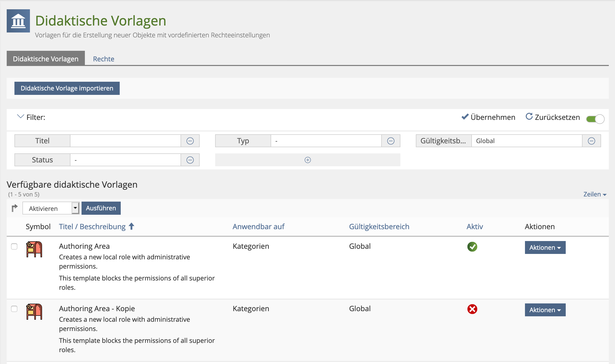
Task: Select the Didaktische Vorlagen tab
Action: [x=46, y=59]
